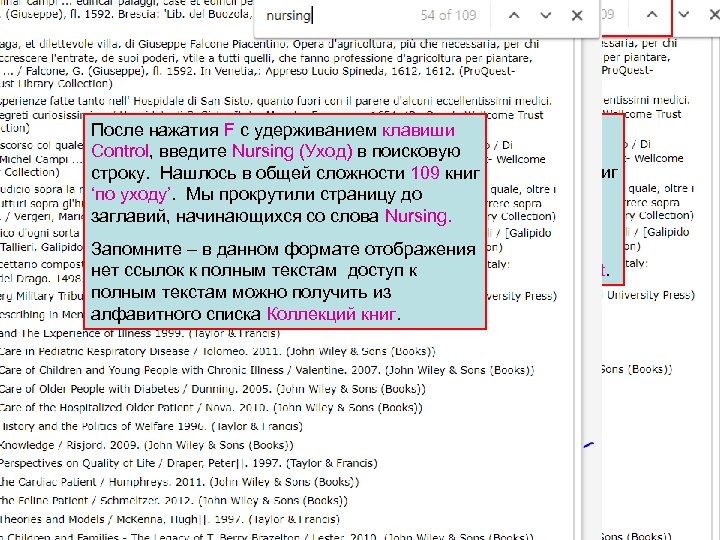This screenshot has height=540, width=720.
Task: Click line "Falcone, G. (Giuseppe), fl. 1592. In Venetia"
Action: pyautogui.click(x=258, y=71)
